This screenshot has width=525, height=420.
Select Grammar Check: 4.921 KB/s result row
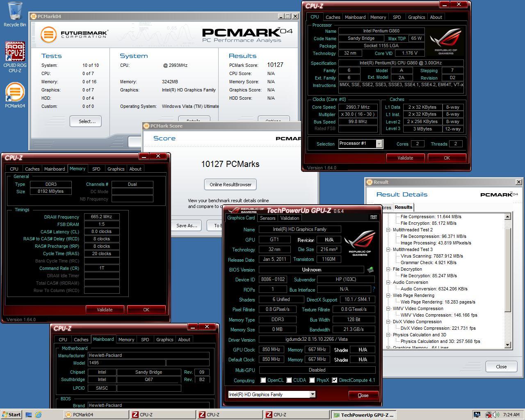pyautogui.click(x=428, y=262)
